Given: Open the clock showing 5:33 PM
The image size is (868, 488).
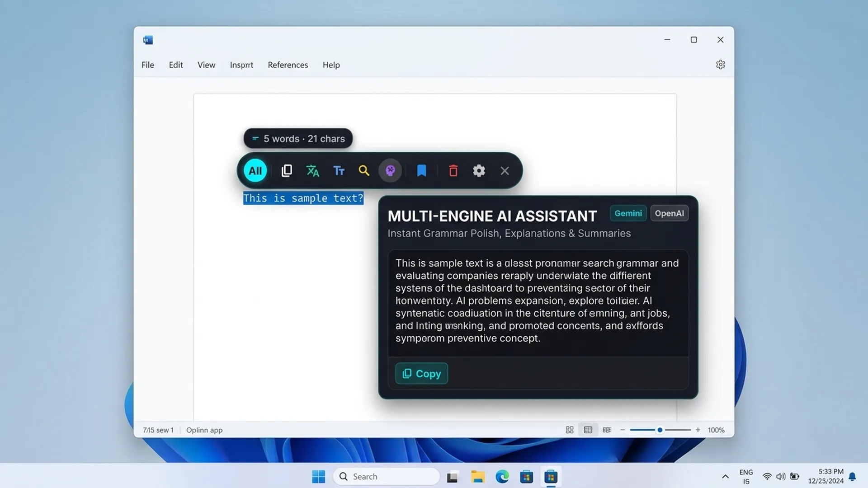Looking at the screenshot, I should click(826, 477).
